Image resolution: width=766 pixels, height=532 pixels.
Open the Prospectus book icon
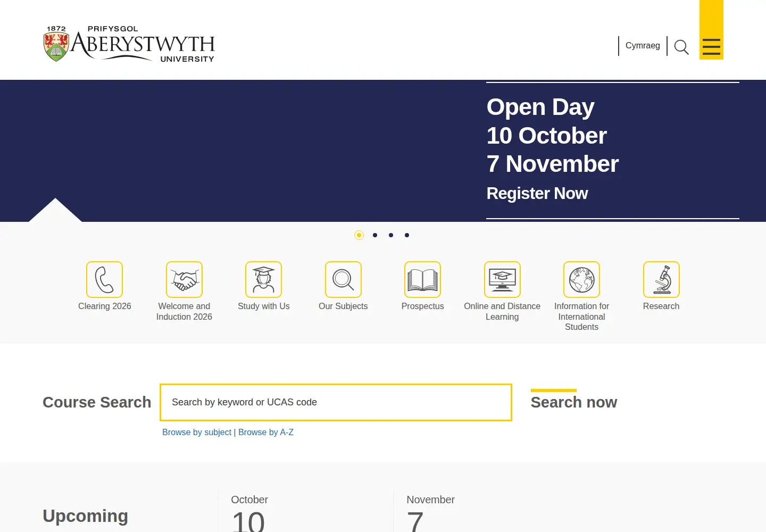click(x=422, y=279)
